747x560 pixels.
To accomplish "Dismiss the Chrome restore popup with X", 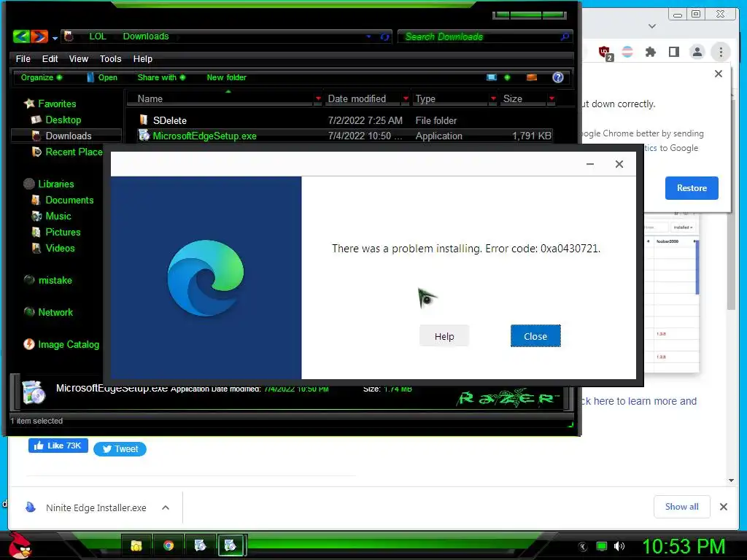I will pos(718,74).
